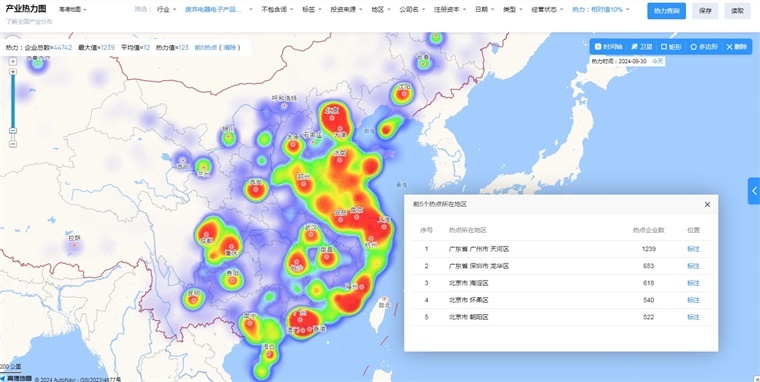This screenshot has height=382, width=760.
Task: Open the 日期 filter dropdown
Action: tap(485, 9)
